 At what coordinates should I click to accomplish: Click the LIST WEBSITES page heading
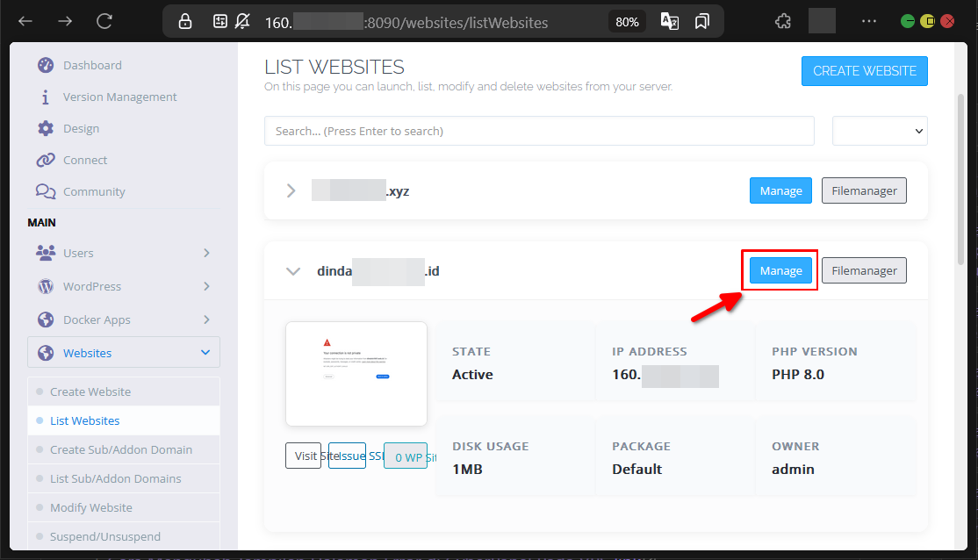pos(334,67)
